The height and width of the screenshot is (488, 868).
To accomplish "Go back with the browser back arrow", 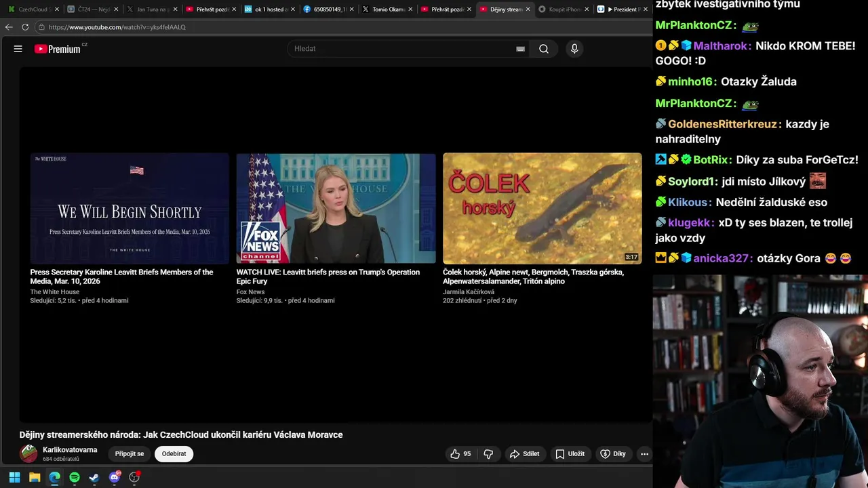I will coord(9,27).
